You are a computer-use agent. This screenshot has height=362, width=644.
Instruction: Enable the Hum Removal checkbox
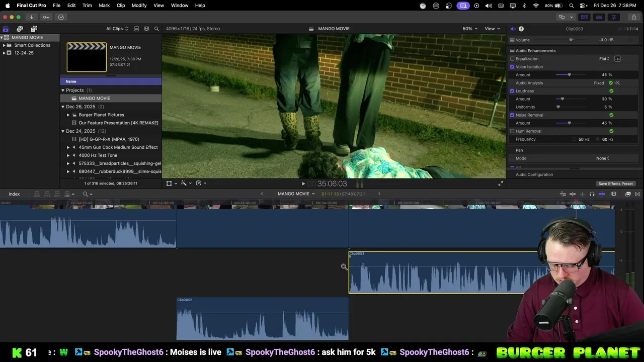click(512, 131)
